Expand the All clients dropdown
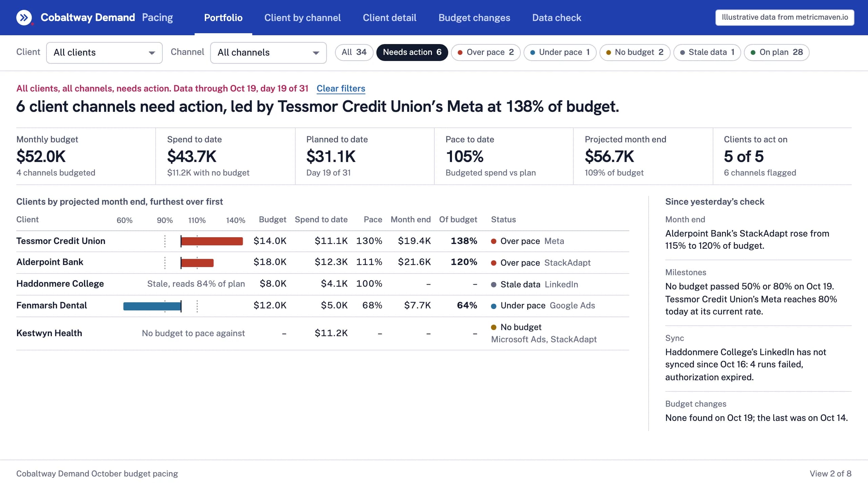The width and height of the screenshot is (868, 488). pyautogui.click(x=104, y=53)
